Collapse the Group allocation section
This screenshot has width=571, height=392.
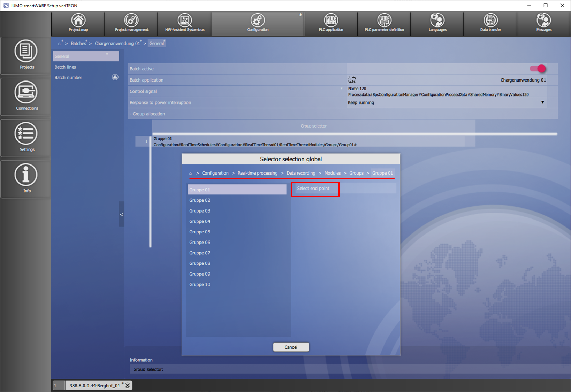point(147,114)
